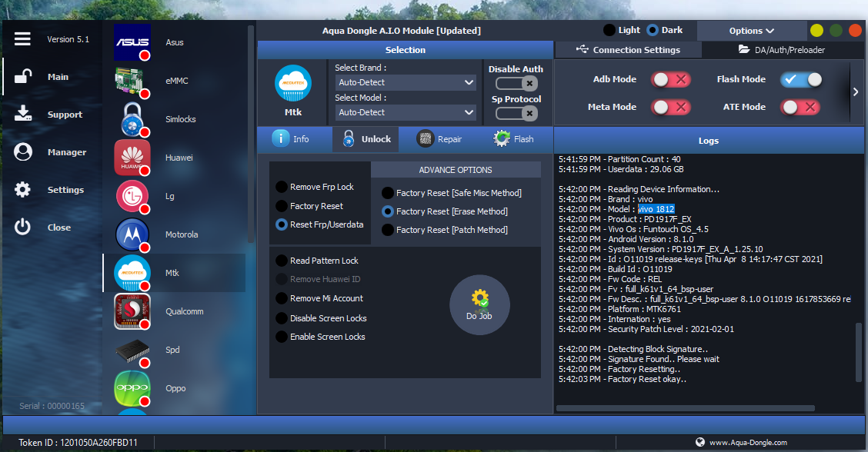This screenshot has height=452, width=868.
Task: Select Dark theme radio button
Action: coord(653,30)
